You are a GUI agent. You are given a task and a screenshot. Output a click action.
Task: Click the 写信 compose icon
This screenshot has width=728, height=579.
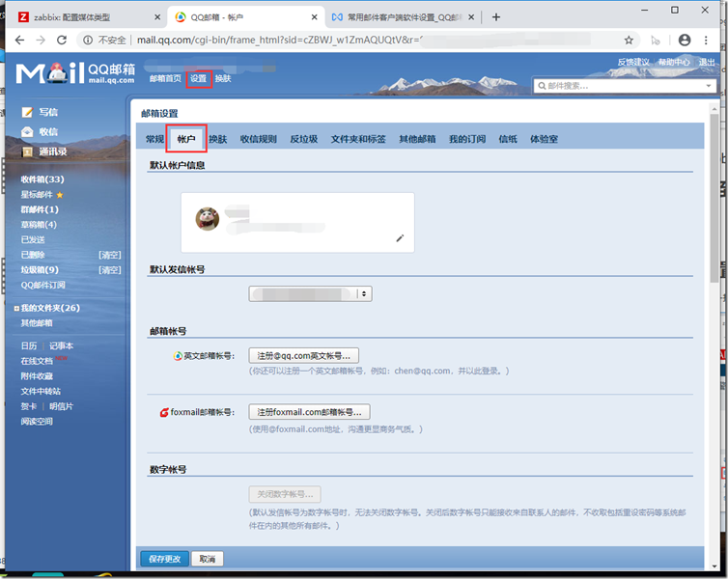pos(27,112)
